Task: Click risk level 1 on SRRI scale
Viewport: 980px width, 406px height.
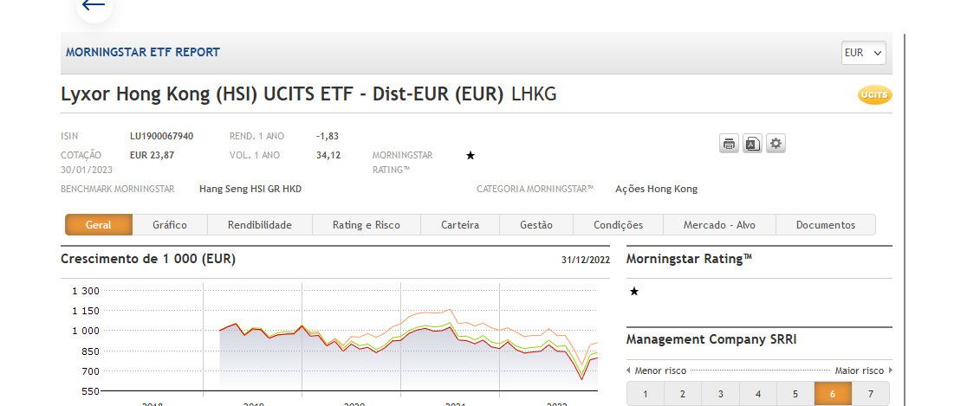Action: click(x=646, y=394)
